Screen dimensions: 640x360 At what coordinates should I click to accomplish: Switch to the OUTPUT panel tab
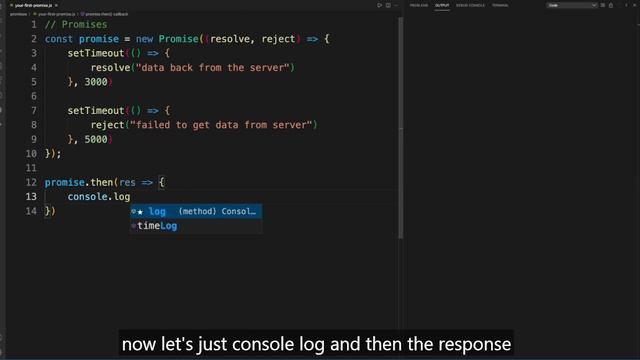[x=442, y=5]
